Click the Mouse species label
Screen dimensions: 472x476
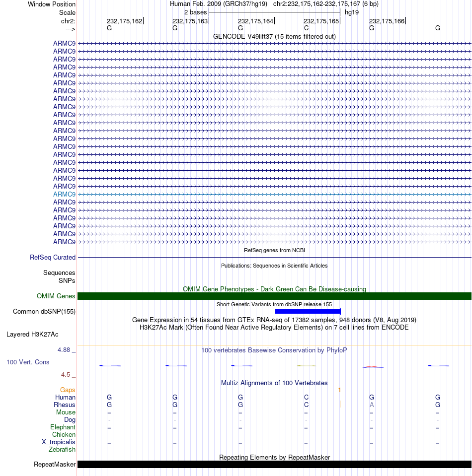[66, 412]
